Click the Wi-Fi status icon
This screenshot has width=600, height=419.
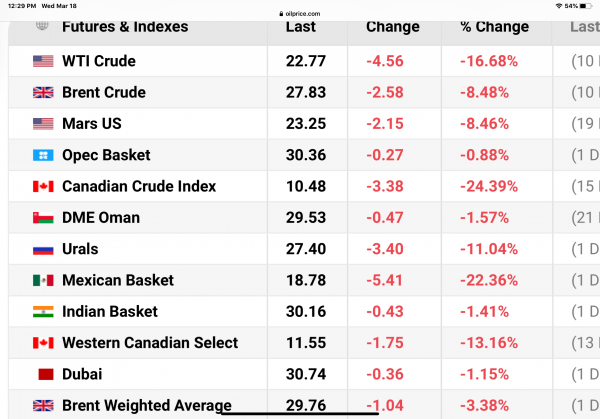558,6
